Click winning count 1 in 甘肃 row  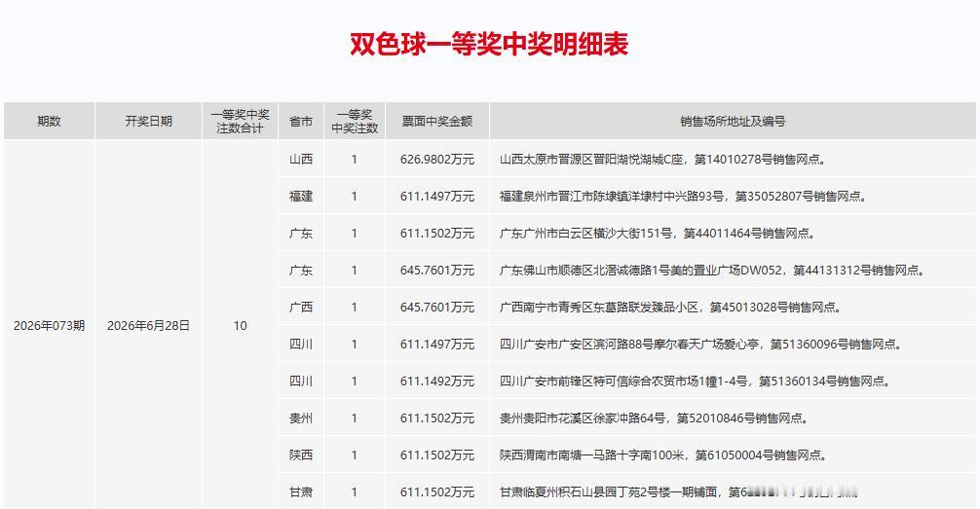355,492
